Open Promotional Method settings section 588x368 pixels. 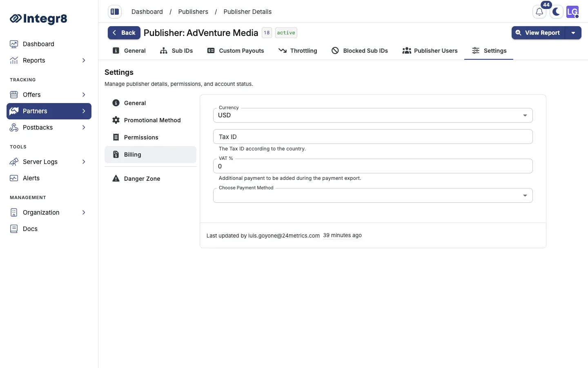pos(150,120)
